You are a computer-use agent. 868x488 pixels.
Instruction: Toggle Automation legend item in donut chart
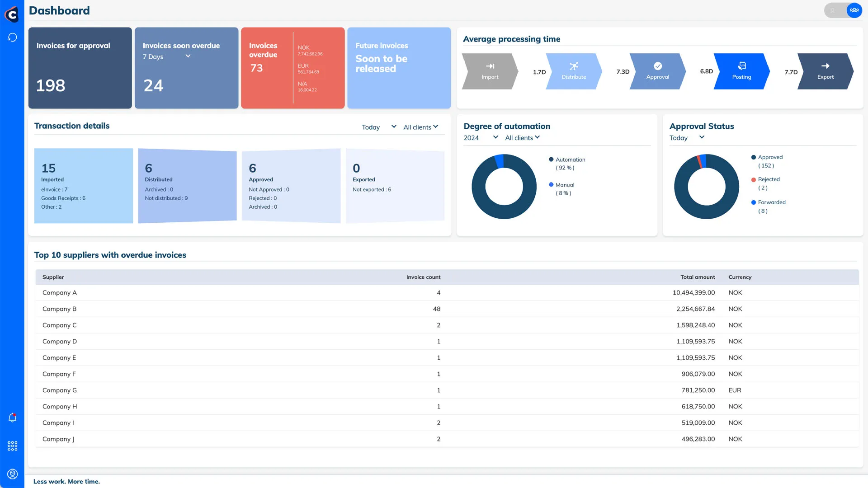570,160
